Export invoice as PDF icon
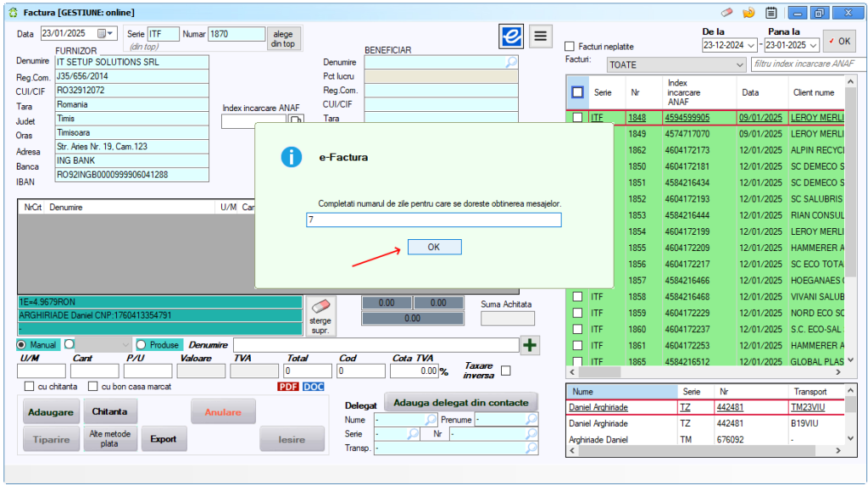 point(288,387)
